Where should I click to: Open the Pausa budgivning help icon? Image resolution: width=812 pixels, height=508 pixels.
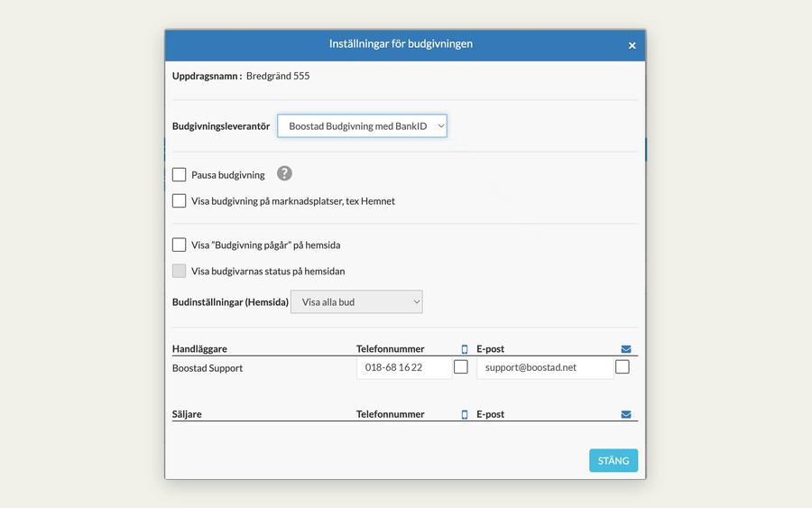284,173
